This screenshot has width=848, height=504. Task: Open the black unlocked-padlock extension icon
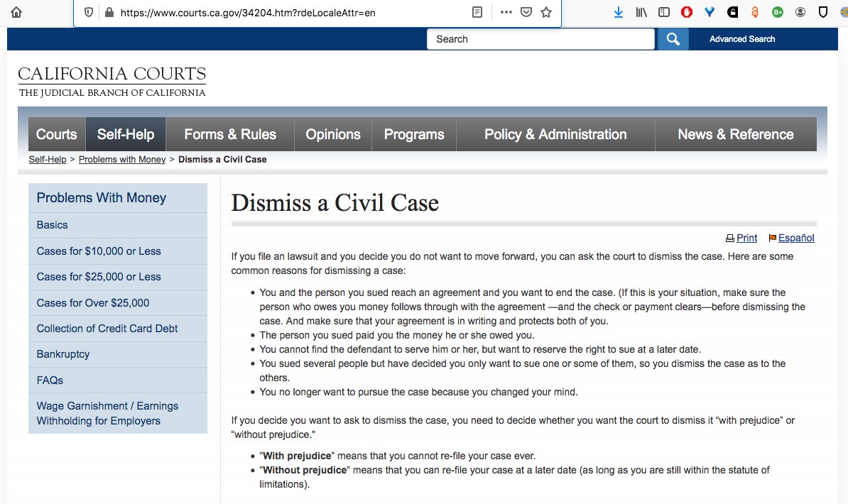point(732,12)
